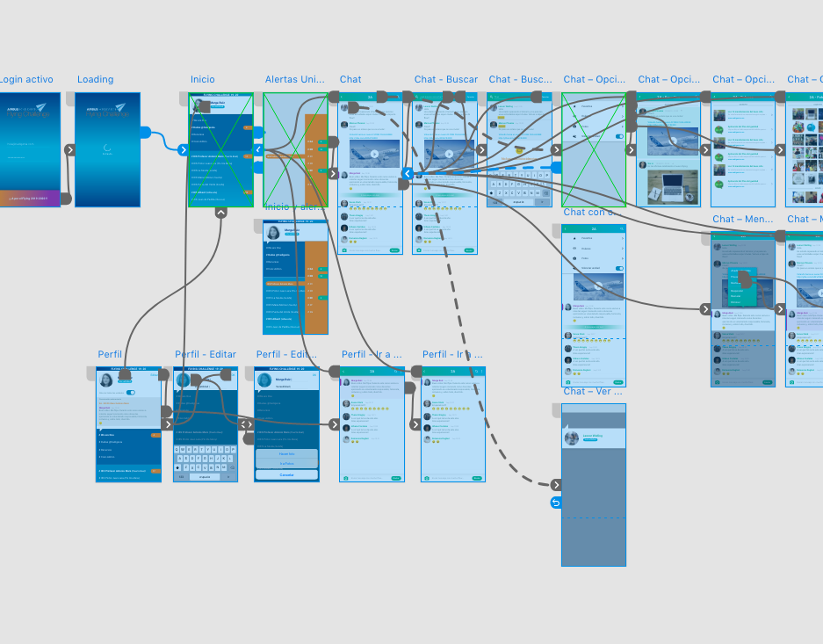Select the Chat artboard title

(350, 79)
